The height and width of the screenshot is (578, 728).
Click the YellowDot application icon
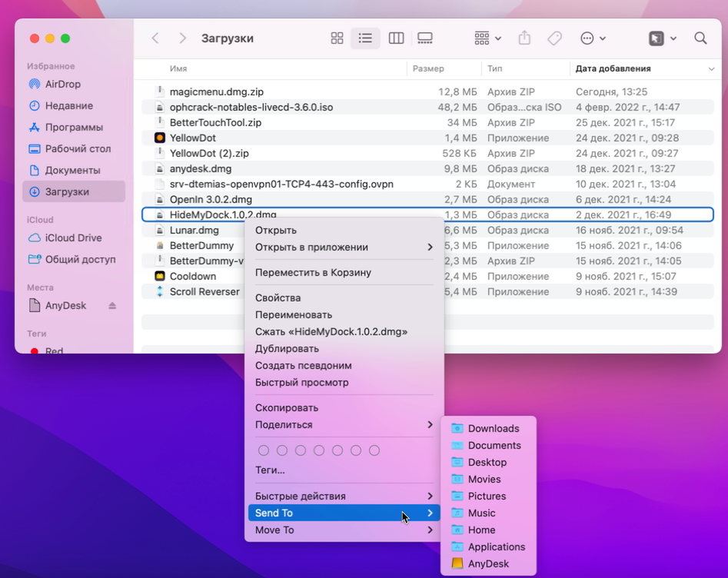click(x=160, y=138)
